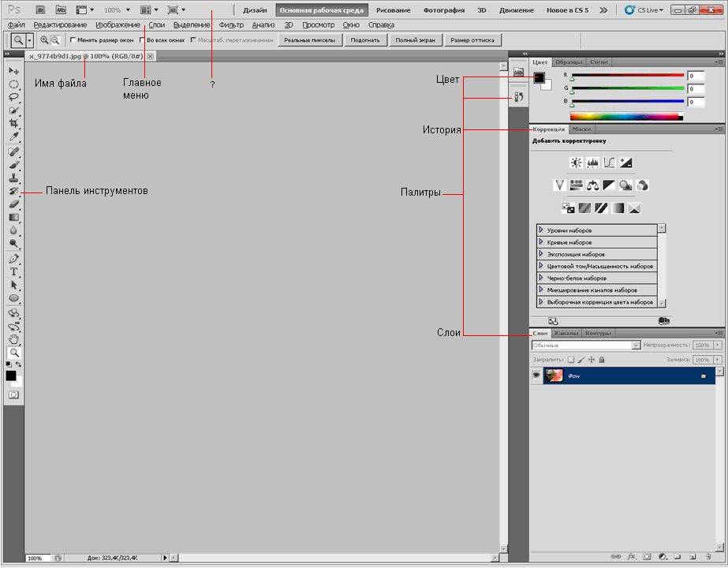Select the Brush tool

pos(14,164)
